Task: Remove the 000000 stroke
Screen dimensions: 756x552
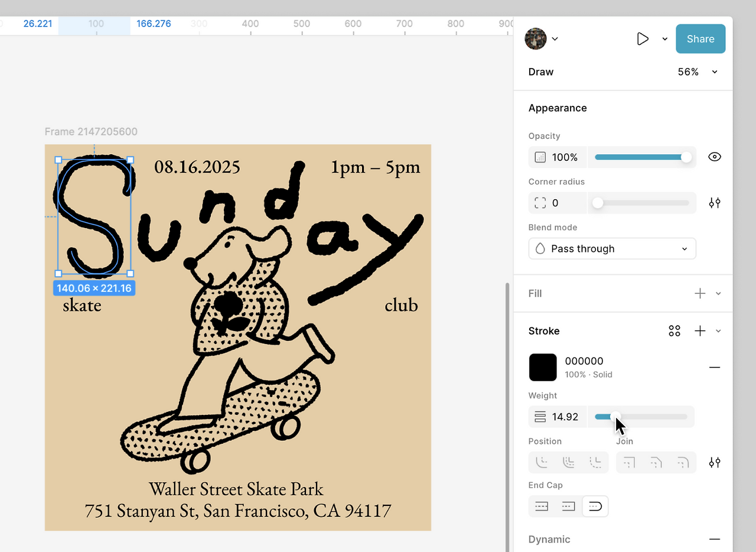Action: click(x=715, y=367)
